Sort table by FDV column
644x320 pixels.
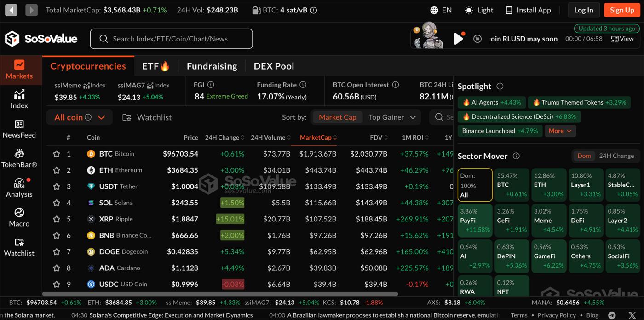click(379, 137)
